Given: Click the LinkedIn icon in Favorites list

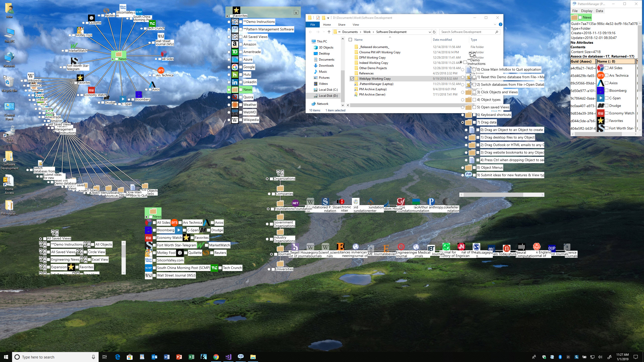Looking at the screenshot, I should [x=235, y=82].
